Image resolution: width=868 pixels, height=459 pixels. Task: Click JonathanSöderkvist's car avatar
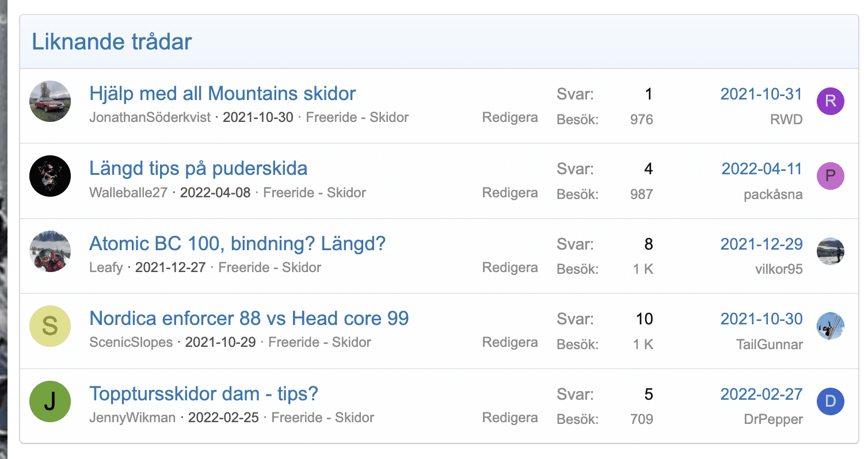50,101
